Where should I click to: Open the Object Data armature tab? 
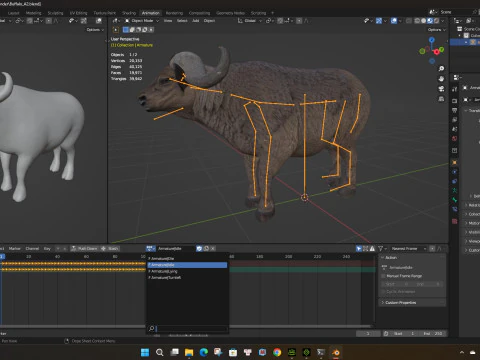coord(455,191)
